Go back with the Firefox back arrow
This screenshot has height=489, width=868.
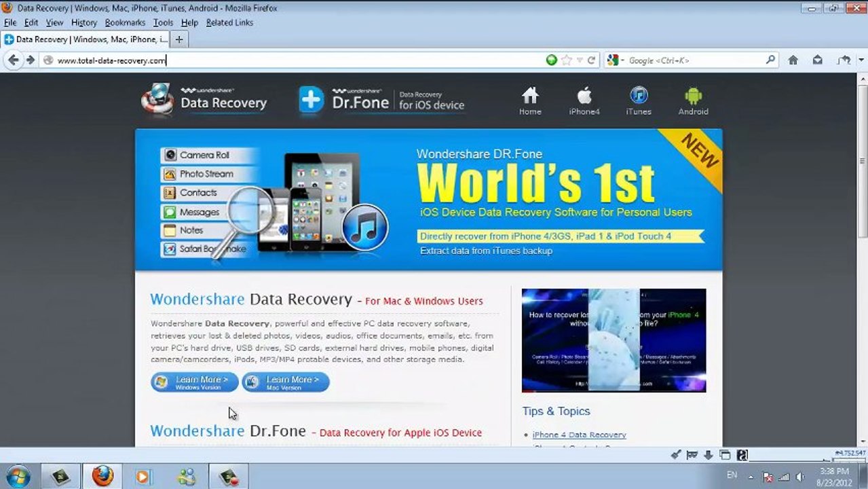click(13, 60)
